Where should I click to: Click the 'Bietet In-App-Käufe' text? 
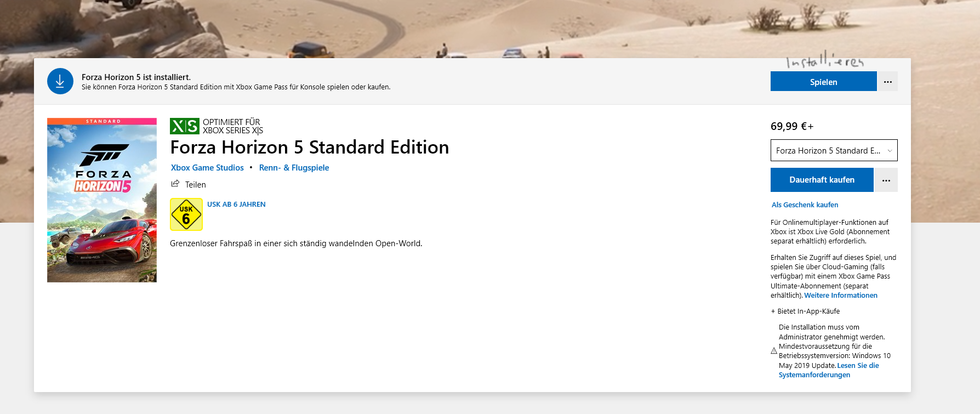[x=805, y=311]
